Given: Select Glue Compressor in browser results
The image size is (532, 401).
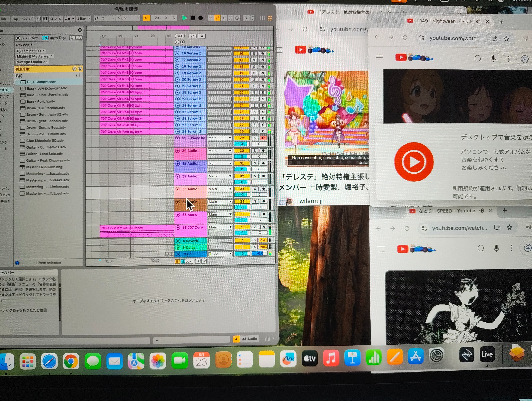Looking at the screenshot, I should (x=41, y=82).
